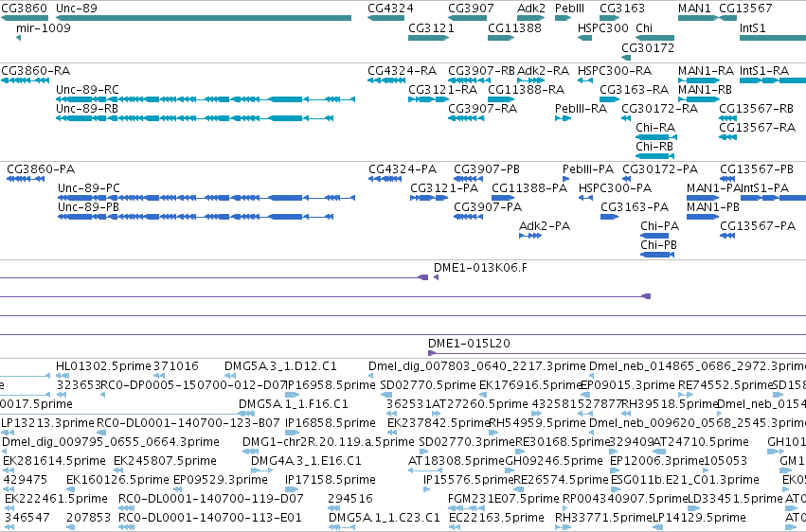This screenshot has height=532, width=806.
Task: Select the DMG5A.3_1.D12.C1 EST label
Action: coord(280,366)
